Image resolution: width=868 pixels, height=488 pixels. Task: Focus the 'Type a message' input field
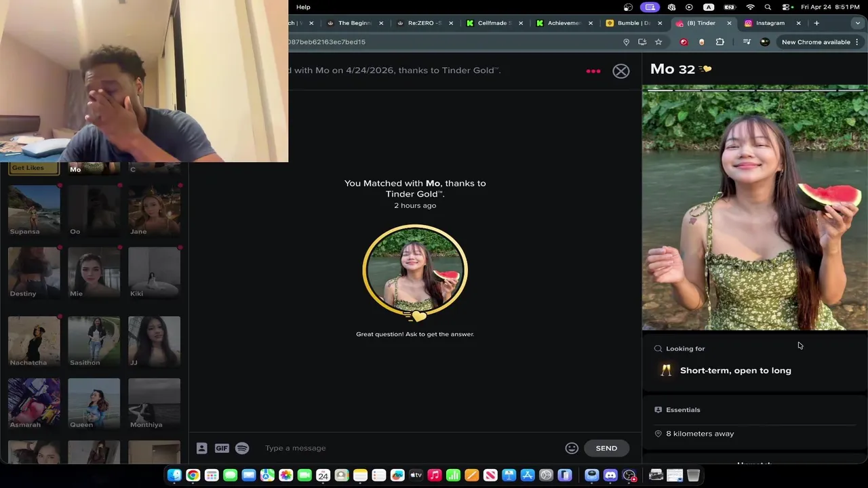pyautogui.click(x=410, y=448)
